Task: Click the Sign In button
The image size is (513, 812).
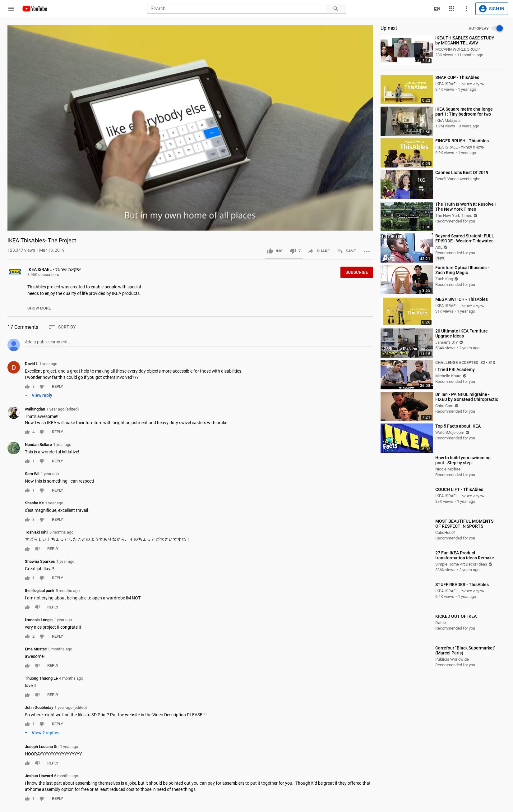Action: point(492,9)
